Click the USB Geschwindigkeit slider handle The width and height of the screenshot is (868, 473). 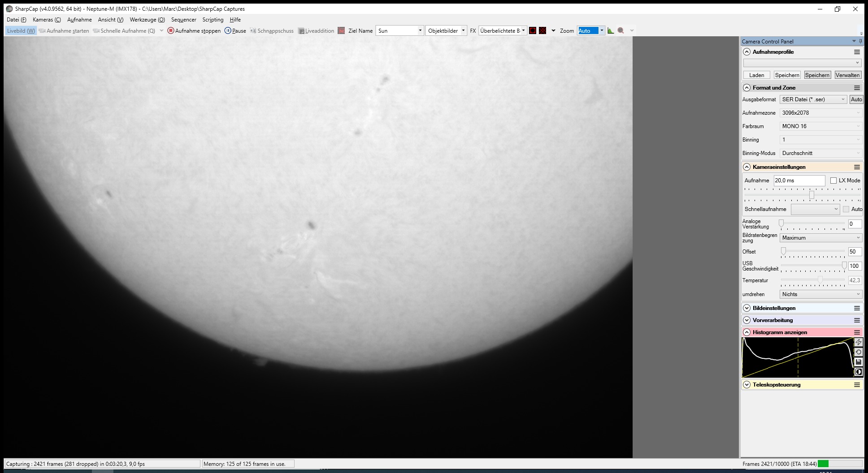844,266
